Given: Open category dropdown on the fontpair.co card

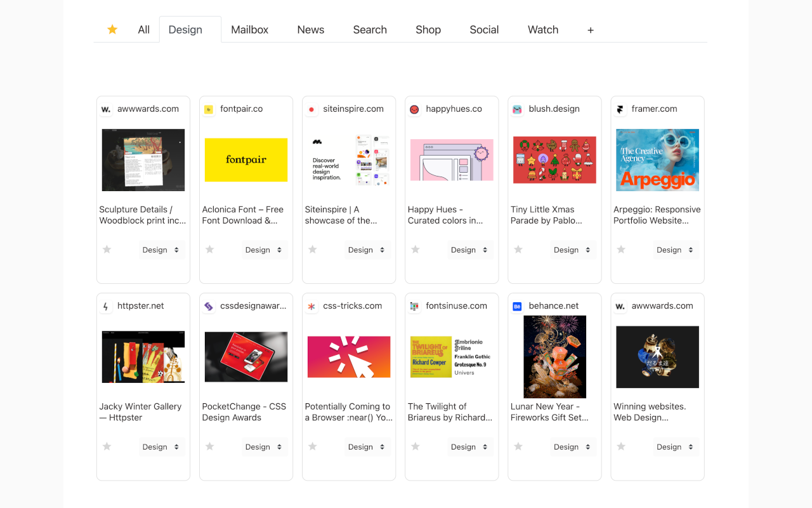Looking at the screenshot, I should tap(264, 250).
